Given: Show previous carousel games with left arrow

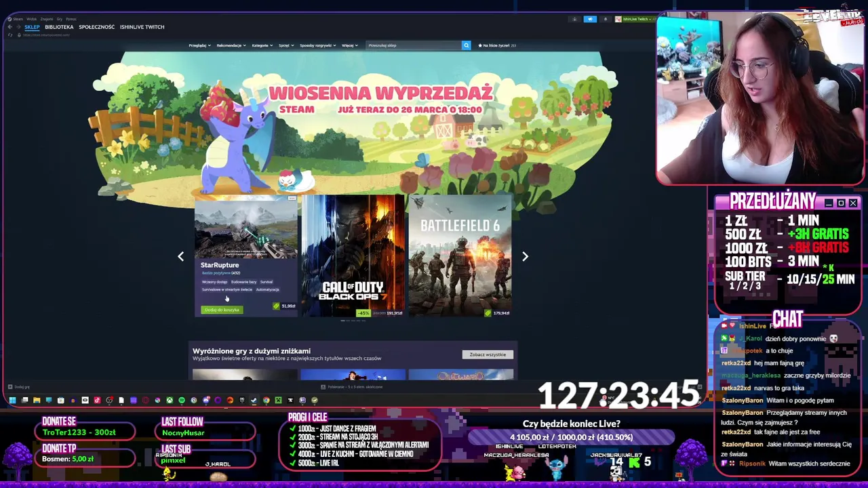Looking at the screenshot, I should pyautogui.click(x=180, y=256).
